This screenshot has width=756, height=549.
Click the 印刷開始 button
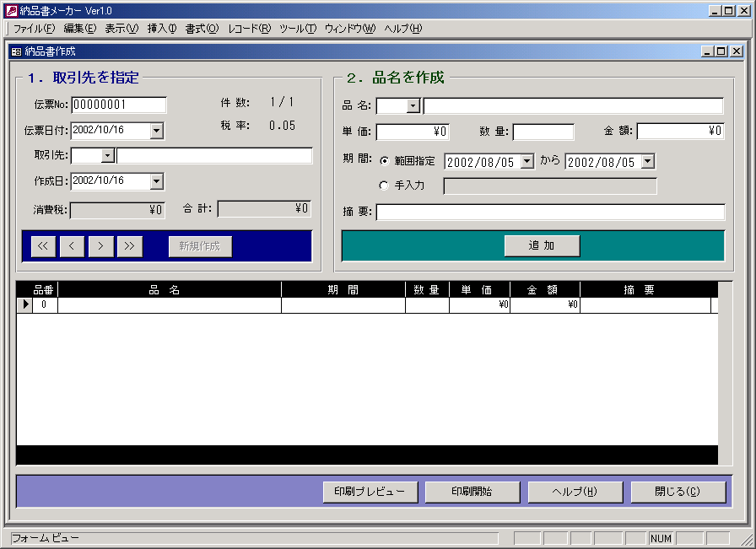tap(472, 492)
